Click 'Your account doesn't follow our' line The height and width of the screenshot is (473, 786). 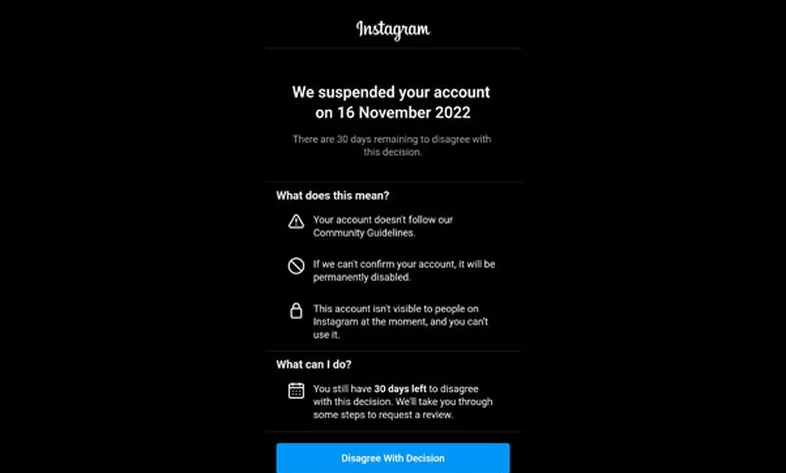tap(383, 219)
